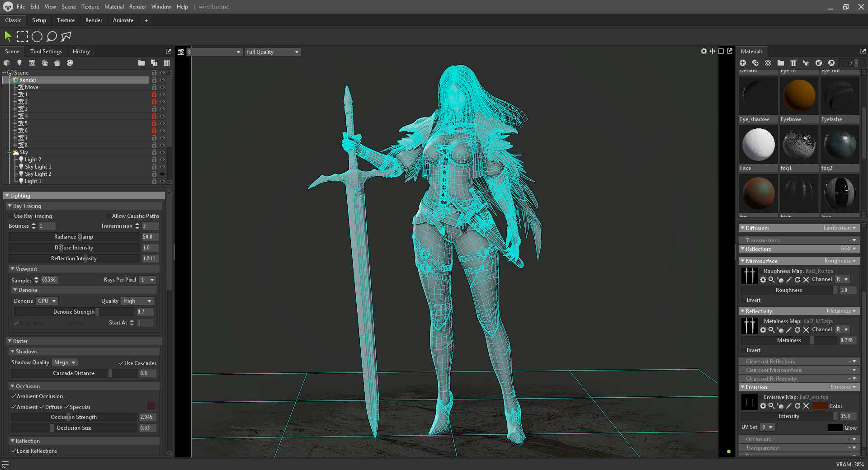This screenshot has height=470, width=868.
Task: Open the viewport settings gear icon
Action: (703, 51)
